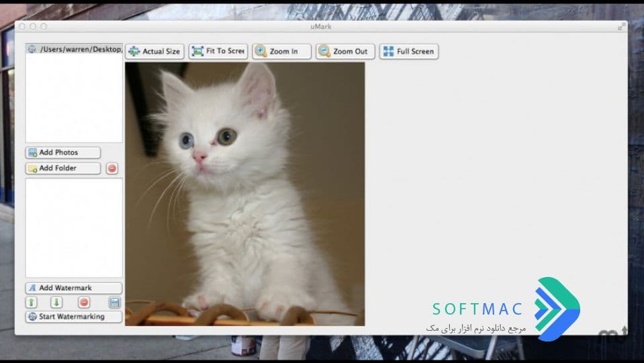Screen dimensions: 644x363
Task: Click the Zoom Out magnifier button
Action: pyautogui.click(x=345, y=51)
